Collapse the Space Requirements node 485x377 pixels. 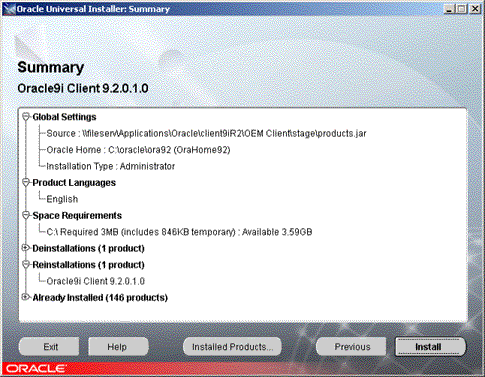(x=26, y=215)
